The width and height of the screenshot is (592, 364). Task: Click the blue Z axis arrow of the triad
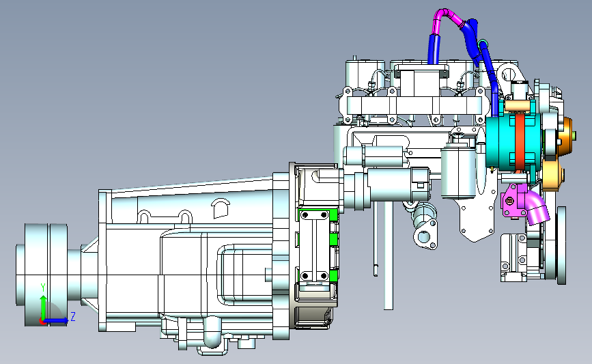tap(56, 320)
